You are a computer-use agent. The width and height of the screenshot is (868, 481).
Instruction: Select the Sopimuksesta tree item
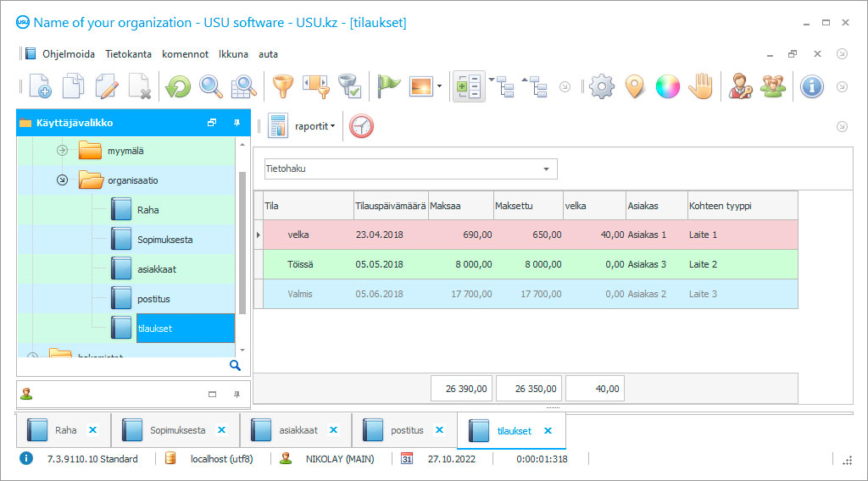(164, 240)
